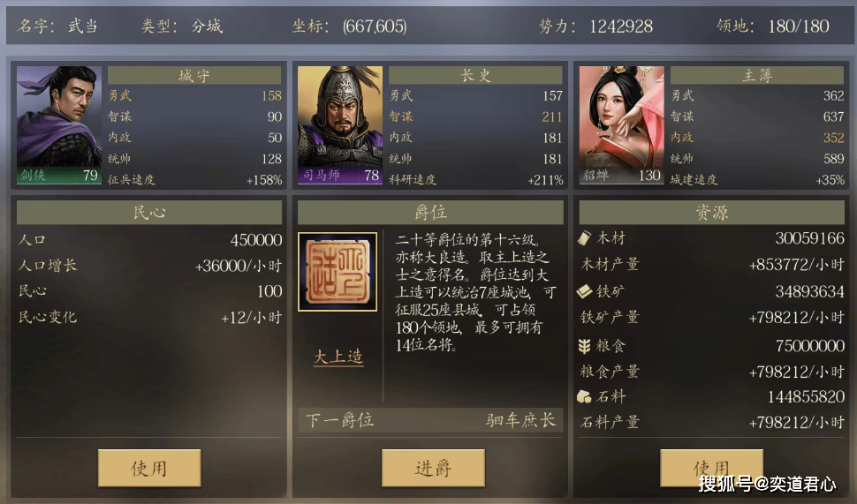Screen dimensions: 857x504
Task: Click the 铁矿 iron ore icon
Action: [584, 291]
